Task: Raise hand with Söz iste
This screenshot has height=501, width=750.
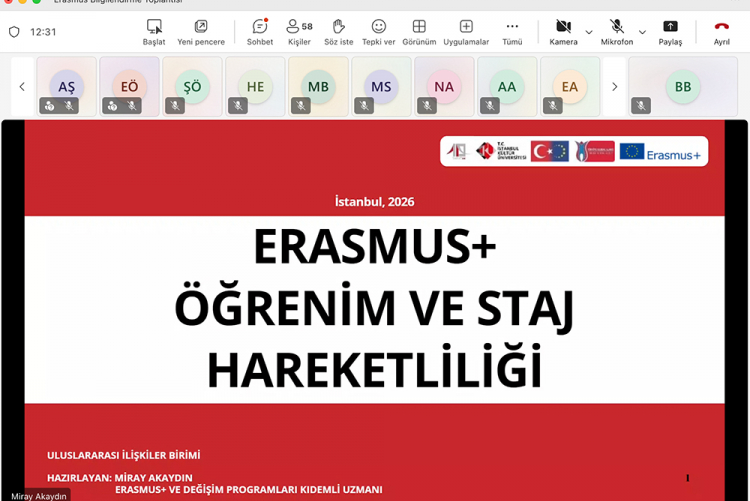Action: click(x=339, y=32)
